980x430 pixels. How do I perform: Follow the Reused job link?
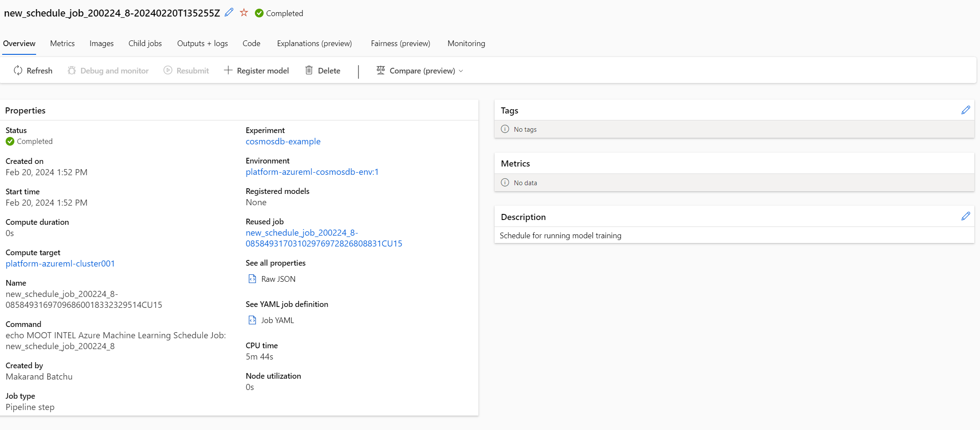323,238
